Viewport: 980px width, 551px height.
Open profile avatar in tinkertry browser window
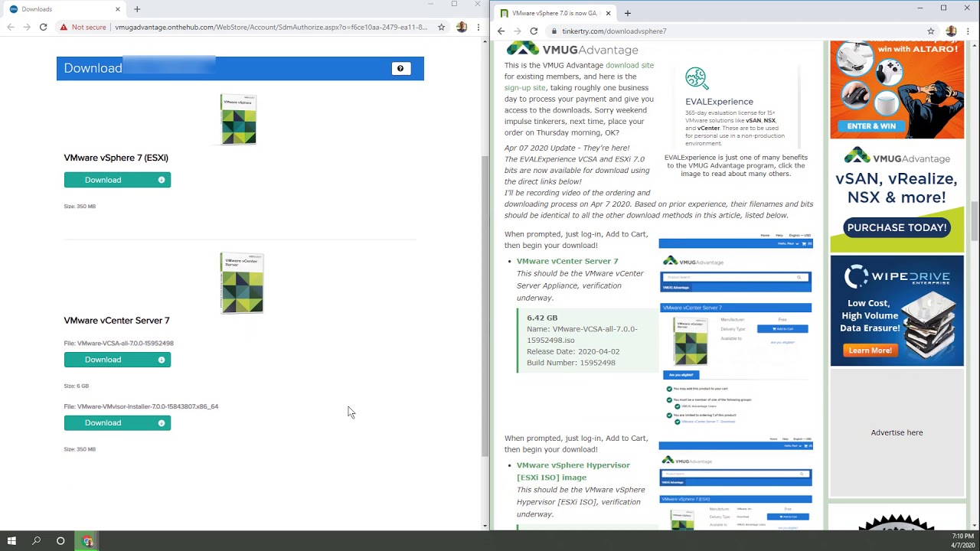click(951, 31)
